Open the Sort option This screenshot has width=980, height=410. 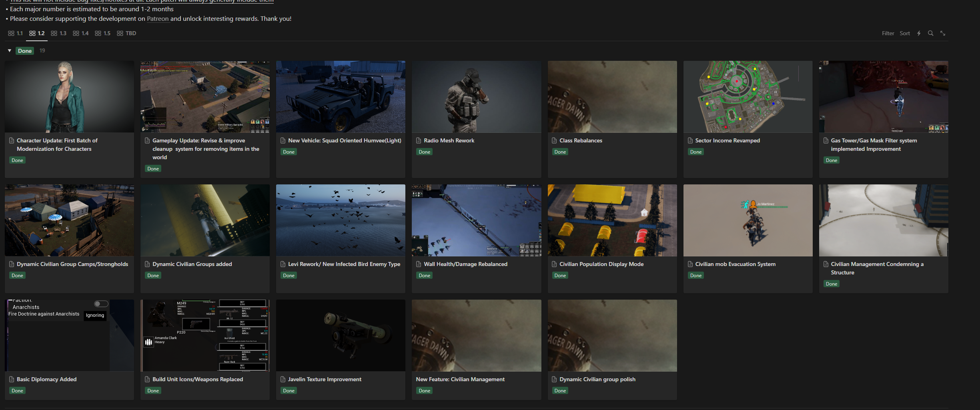(x=905, y=33)
